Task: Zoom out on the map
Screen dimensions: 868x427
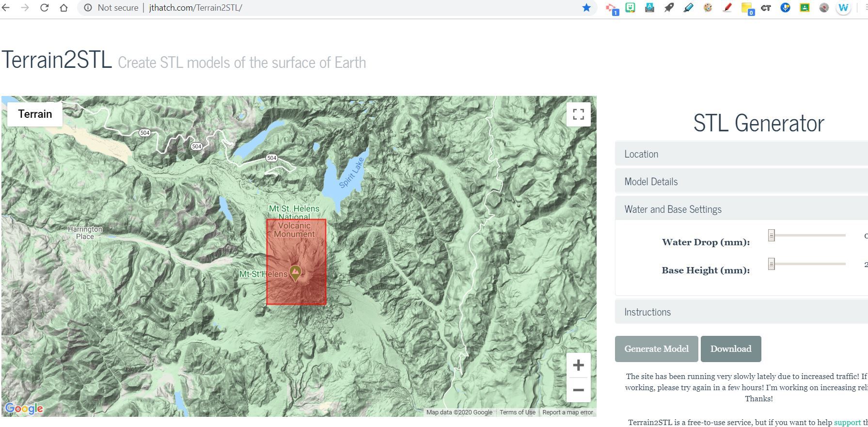Action: [x=578, y=390]
